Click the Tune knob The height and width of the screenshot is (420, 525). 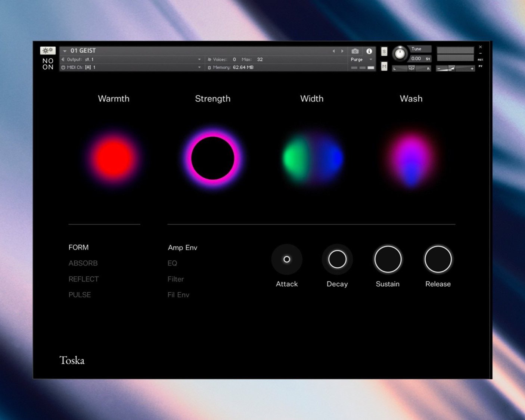[x=400, y=54]
